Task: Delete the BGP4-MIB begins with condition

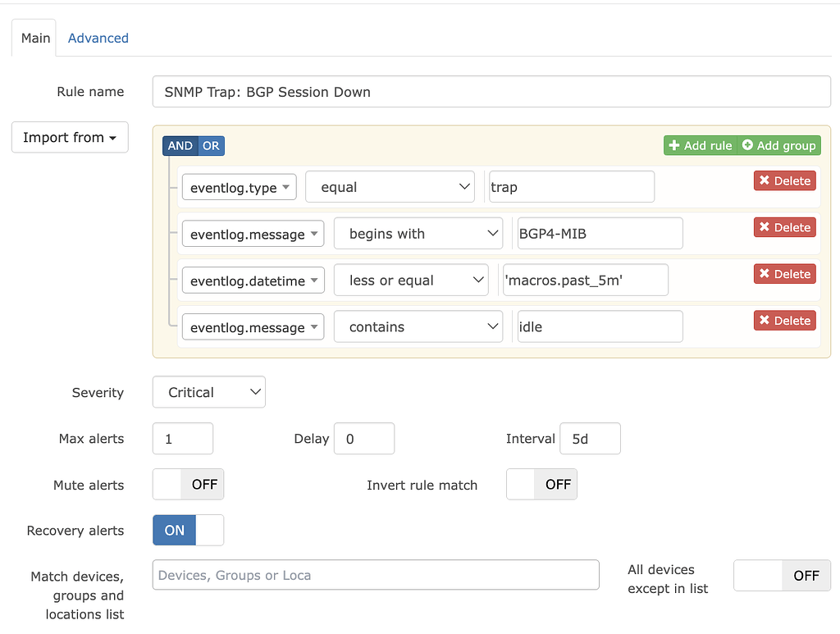Action: click(784, 227)
